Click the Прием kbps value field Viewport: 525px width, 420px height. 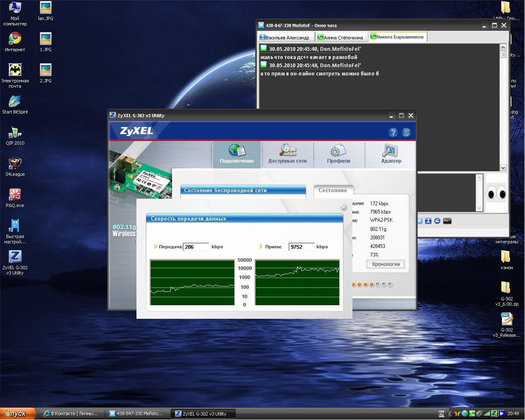coord(302,247)
